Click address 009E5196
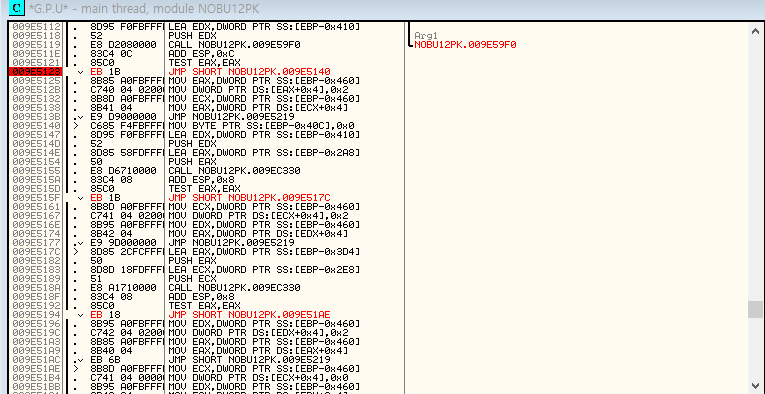765x394 pixels. coord(36,324)
